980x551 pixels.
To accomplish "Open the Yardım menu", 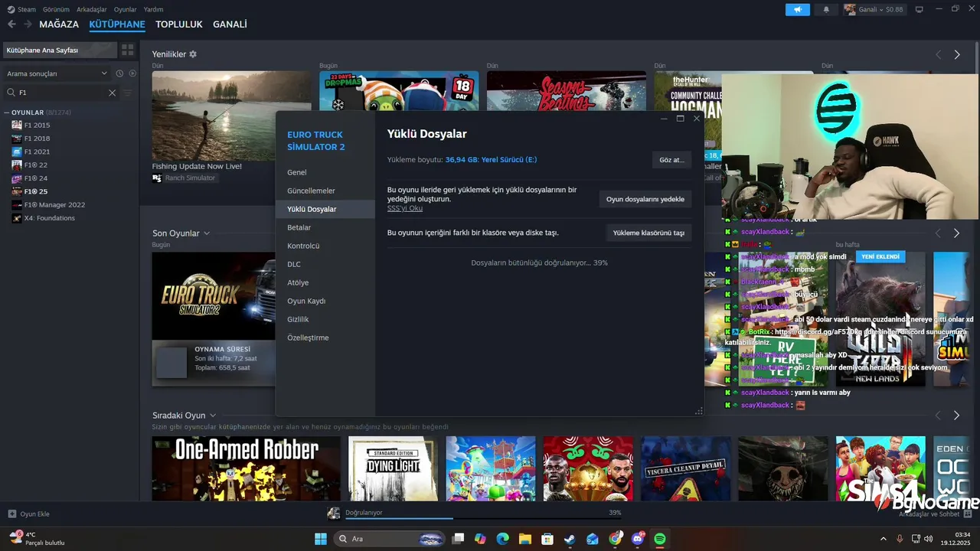I will (x=153, y=9).
